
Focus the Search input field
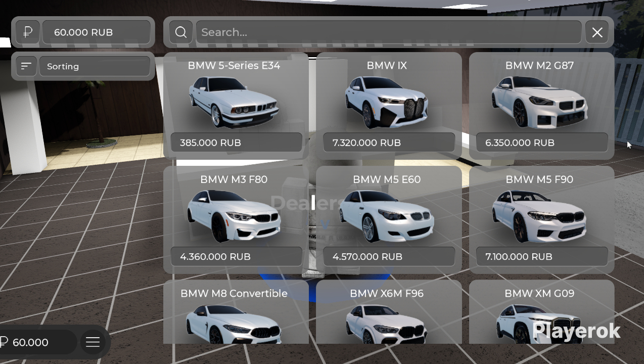(389, 32)
